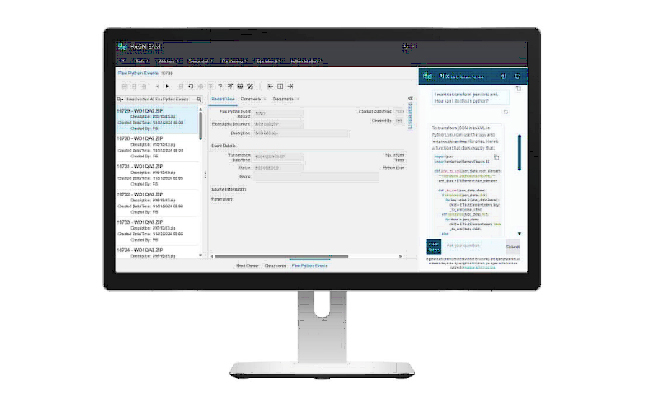
Task: Click the undo/revert toolbar icon
Action: point(190,86)
